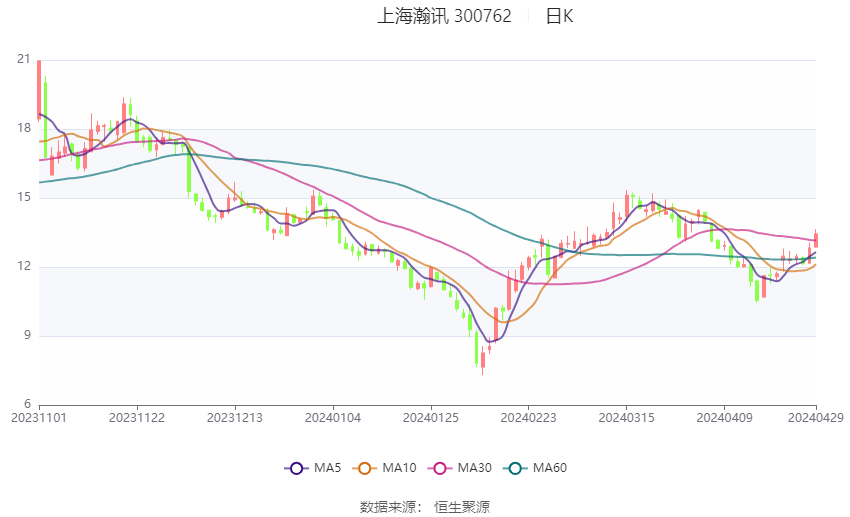Click the 20240315 x-axis date label
The image size is (850, 517).
tap(626, 418)
